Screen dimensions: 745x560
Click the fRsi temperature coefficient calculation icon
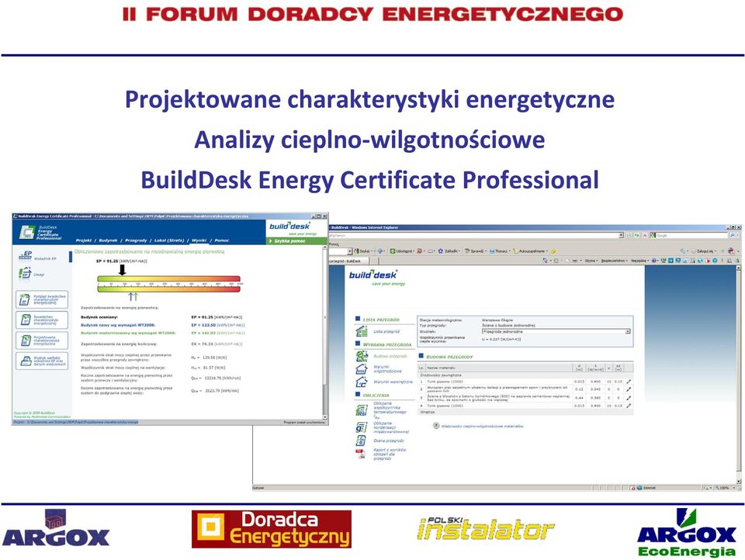362,410
